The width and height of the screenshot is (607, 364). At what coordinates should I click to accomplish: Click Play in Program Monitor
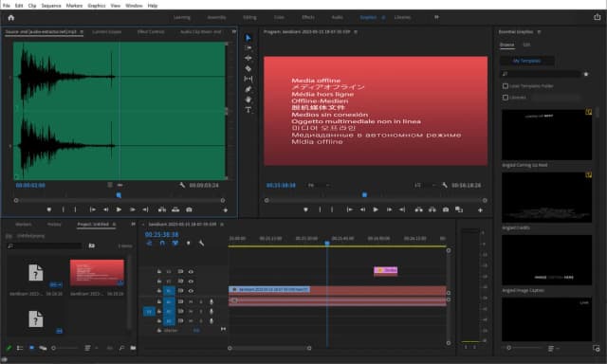point(376,209)
